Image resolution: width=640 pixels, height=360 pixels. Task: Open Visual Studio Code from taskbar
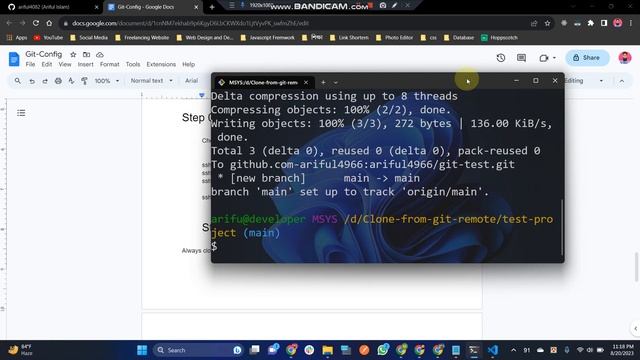pos(493,350)
